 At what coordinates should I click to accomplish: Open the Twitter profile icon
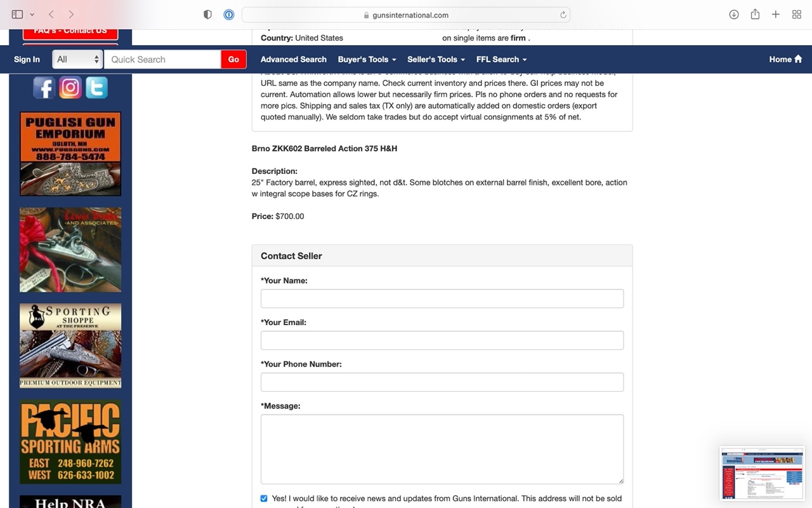point(96,88)
